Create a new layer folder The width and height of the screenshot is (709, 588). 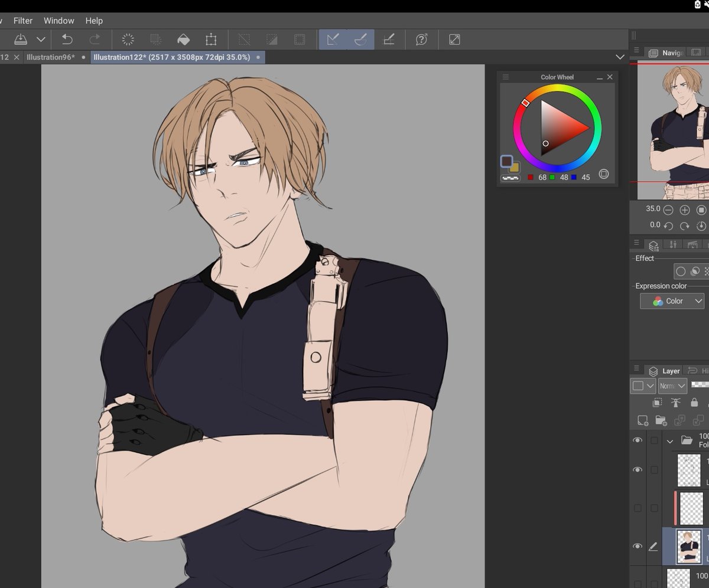(x=661, y=420)
